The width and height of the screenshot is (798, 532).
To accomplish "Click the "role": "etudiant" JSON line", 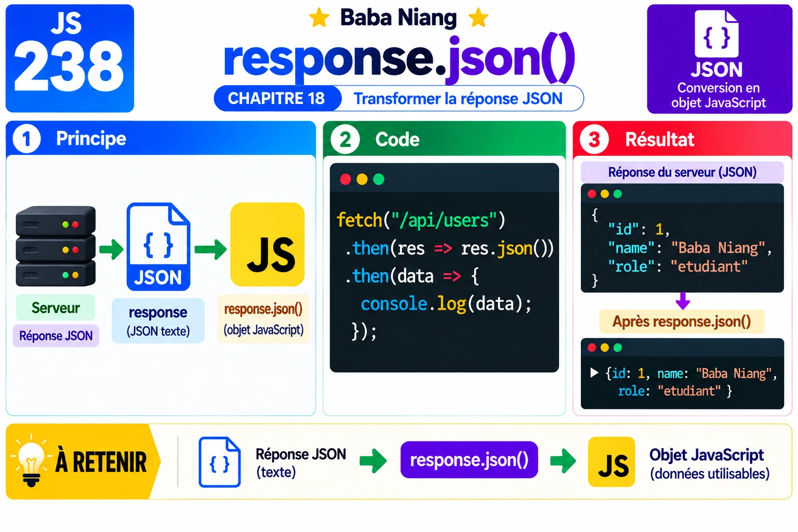I will pyautogui.click(x=678, y=267).
